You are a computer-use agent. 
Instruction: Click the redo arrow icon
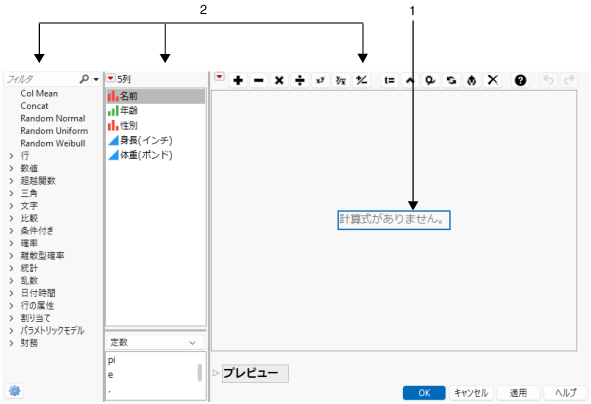(x=569, y=80)
